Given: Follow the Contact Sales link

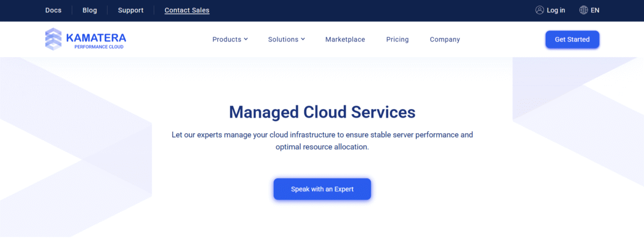Looking at the screenshot, I should [x=187, y=10].
